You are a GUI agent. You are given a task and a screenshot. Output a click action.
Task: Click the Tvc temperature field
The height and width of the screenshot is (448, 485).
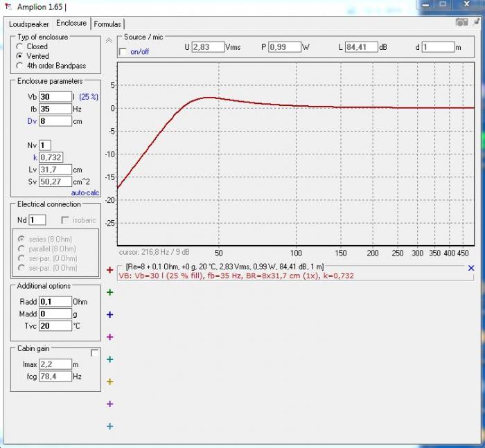55,326
